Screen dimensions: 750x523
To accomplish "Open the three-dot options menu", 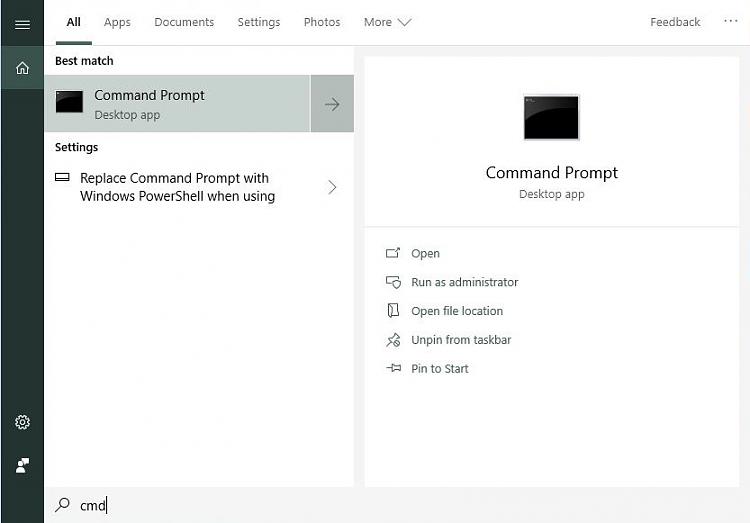I will [730, 21].
